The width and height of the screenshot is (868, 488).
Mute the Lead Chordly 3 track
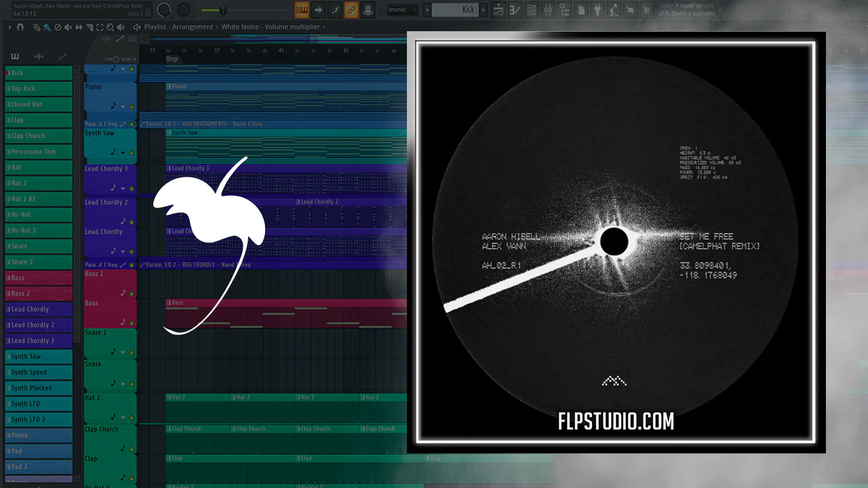132,188
